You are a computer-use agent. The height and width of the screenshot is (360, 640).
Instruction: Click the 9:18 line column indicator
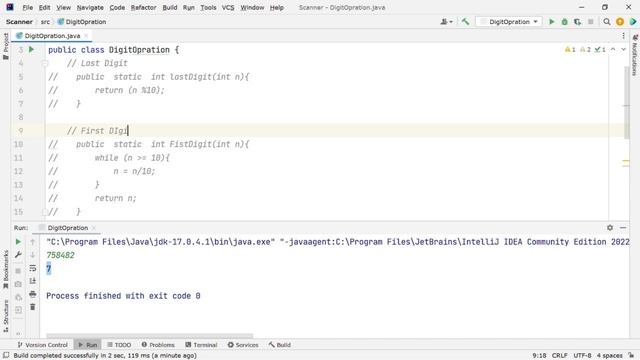[x=539, y=356]
